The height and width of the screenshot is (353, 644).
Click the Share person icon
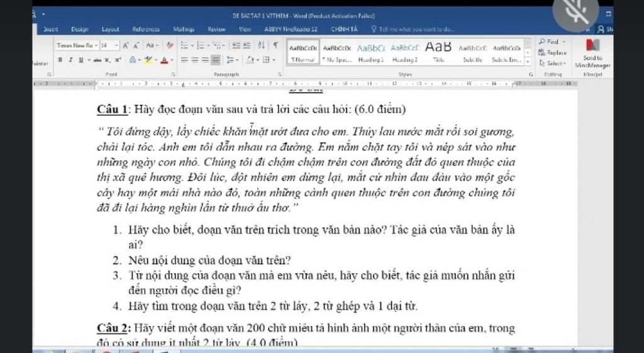coord(601,29)
